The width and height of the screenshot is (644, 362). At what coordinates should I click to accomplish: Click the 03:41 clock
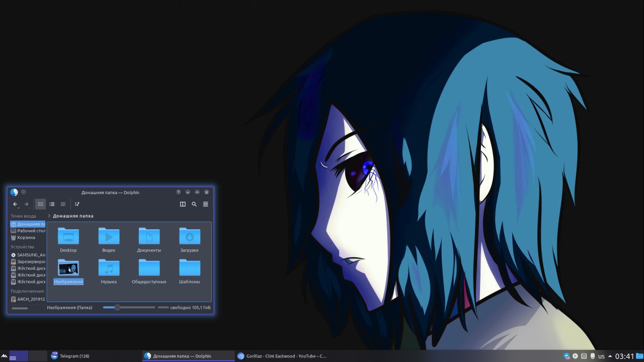point(624,356)
